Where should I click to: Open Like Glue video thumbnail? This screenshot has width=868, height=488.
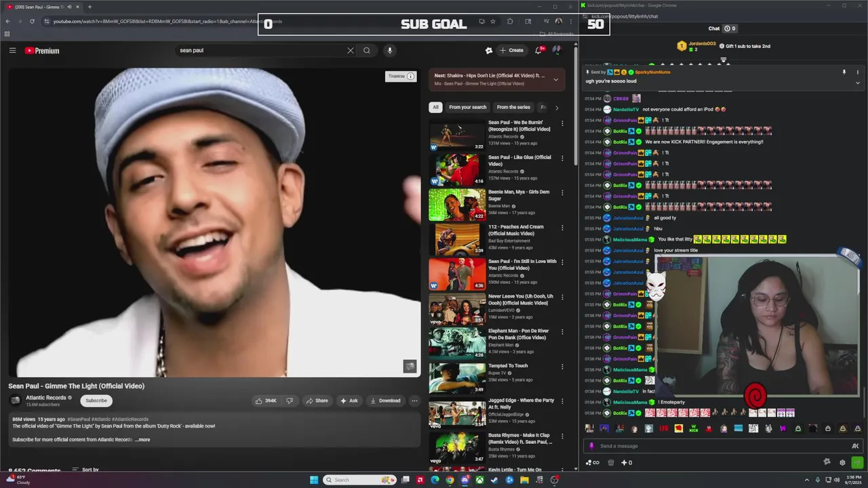coord(457,169)
